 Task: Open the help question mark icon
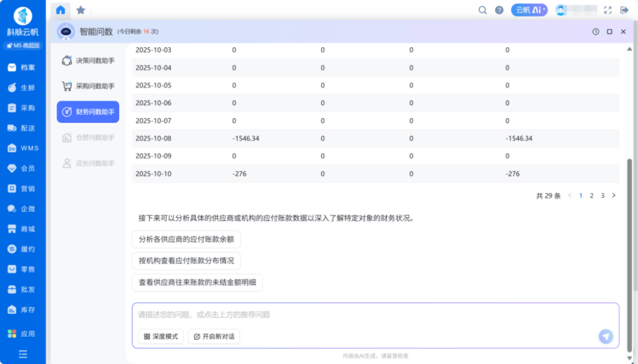(x=499, y=10)
